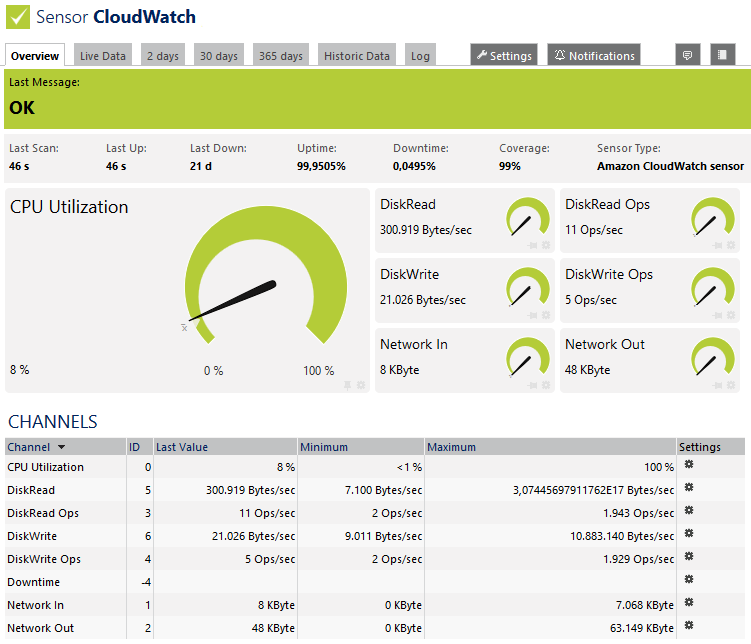Click DiskWrite channel name in table
This screenshot has height=644, width=751.
click(32, 536)
